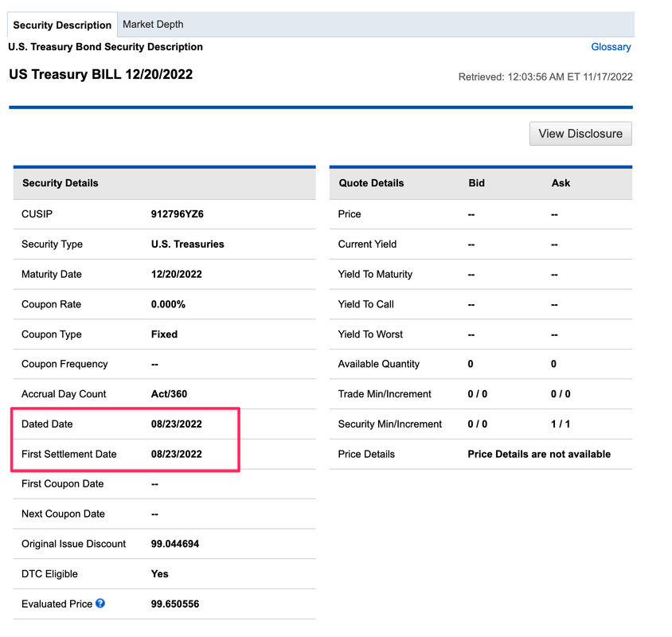Click the Available Quantity row label

[x=378, y=364]
